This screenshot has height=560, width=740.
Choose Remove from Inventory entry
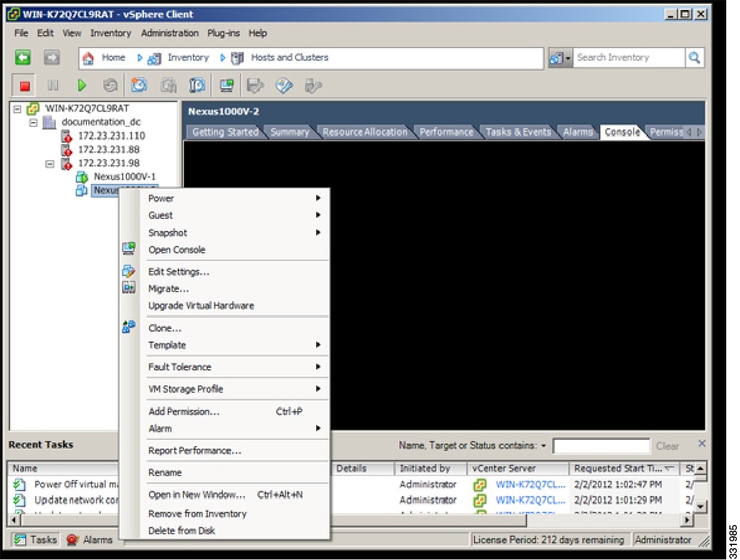197,514
